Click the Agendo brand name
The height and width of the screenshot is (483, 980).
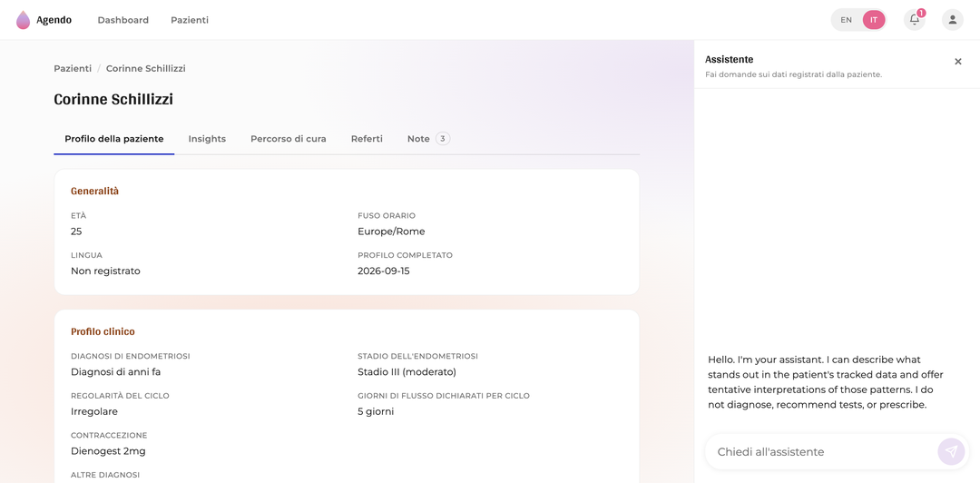[x=54, y=20]
